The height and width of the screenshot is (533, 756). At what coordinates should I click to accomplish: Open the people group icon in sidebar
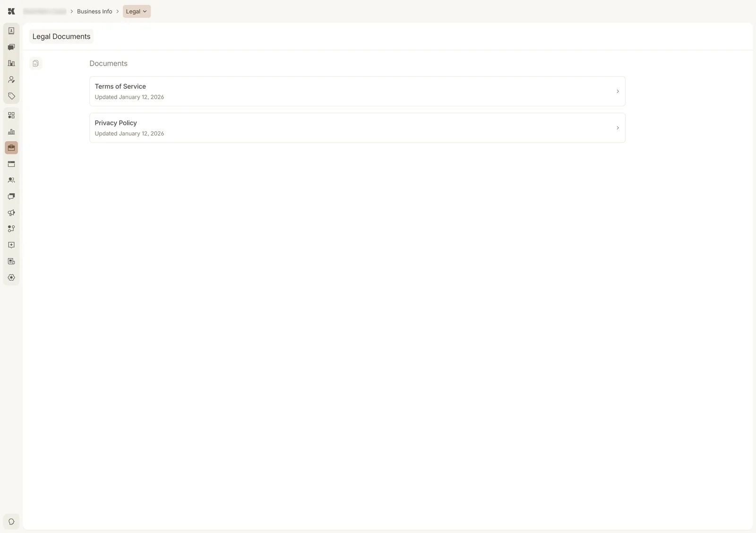(x=11, y=180)
